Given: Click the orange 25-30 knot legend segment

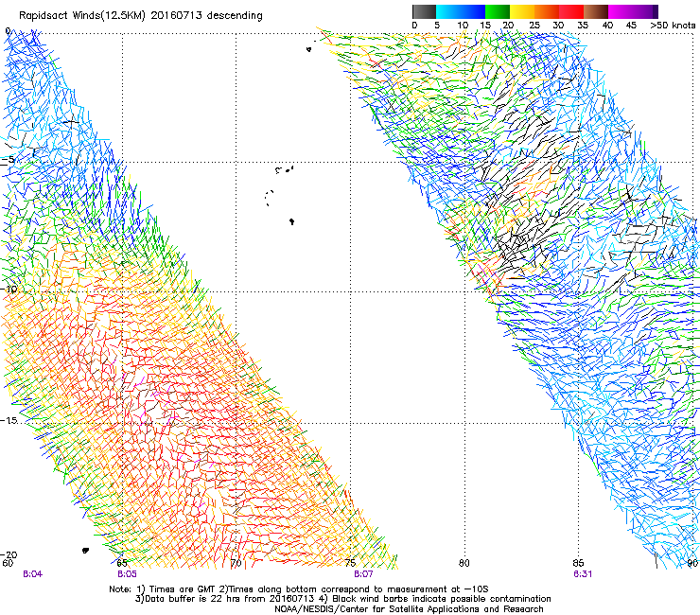Looking at the screenshot, I should click(547, 11).
